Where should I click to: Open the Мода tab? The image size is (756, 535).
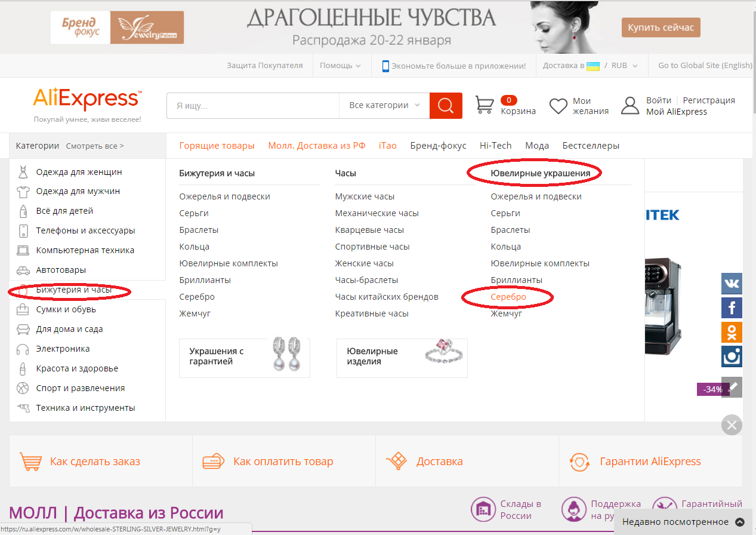537,146
